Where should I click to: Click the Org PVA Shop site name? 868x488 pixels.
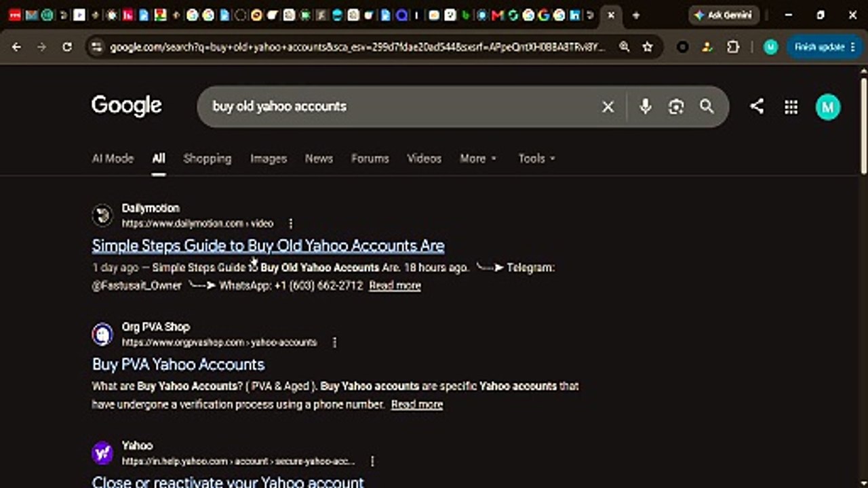tap(155, 327)
